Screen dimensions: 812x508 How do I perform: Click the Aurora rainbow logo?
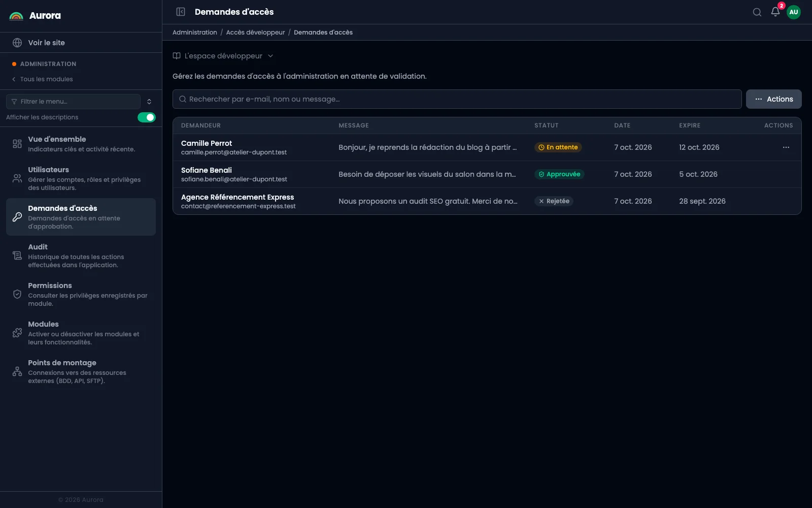click(x=16, y=16)
